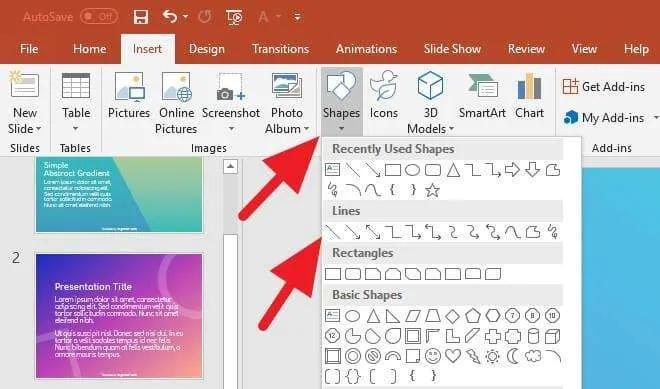Viewport: 660px width, 389px height.
Task: Open the View tab
Action: tap(584, 49)
